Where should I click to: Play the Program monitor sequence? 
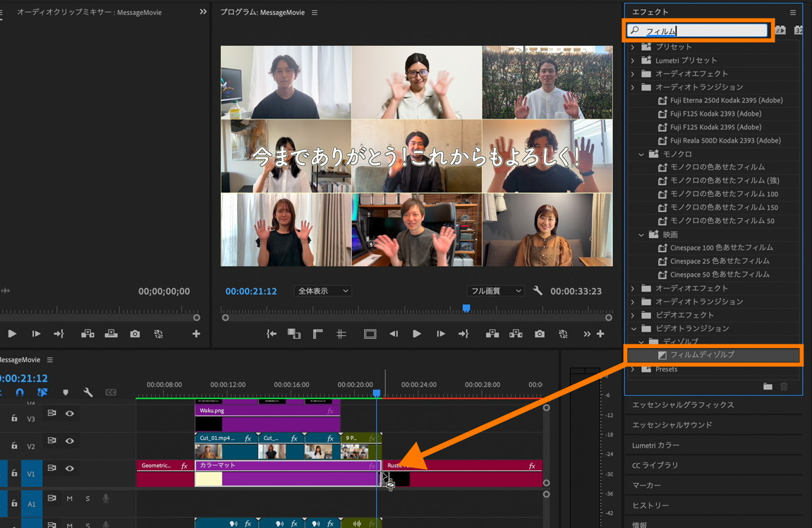pyautogui.click(x=417, y=334)
